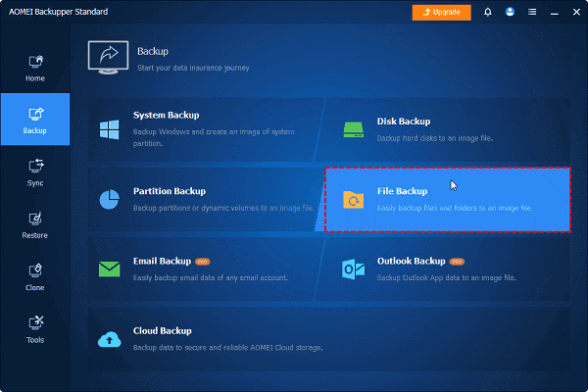Click the green Disk Backup drive icon
588x392 pixels.
[x=353, y=129]
